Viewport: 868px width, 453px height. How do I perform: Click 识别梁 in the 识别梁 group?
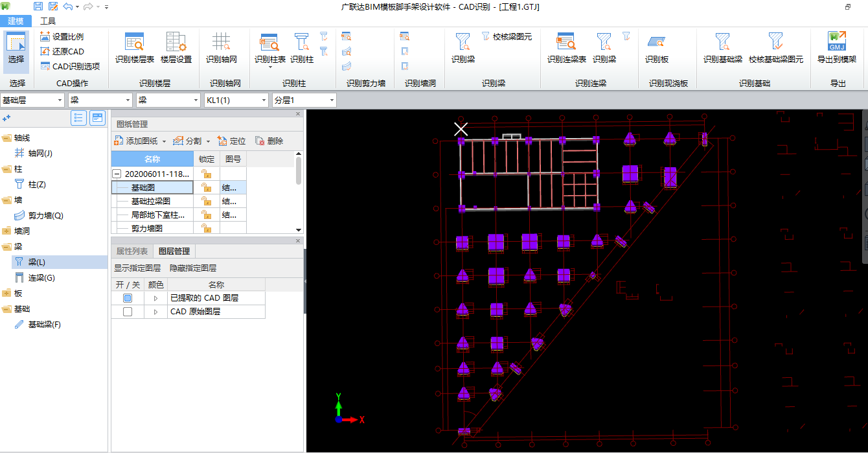tap(463, 49)
